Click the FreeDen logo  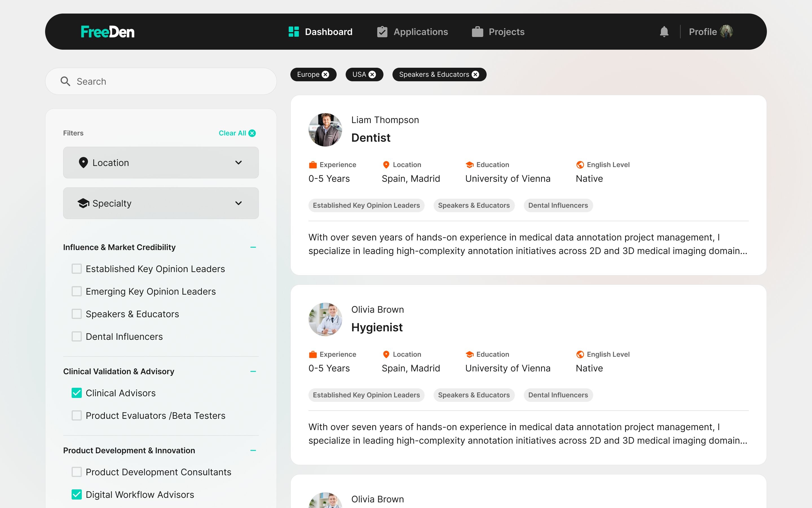pyautogui.click(x=108, y=32)
